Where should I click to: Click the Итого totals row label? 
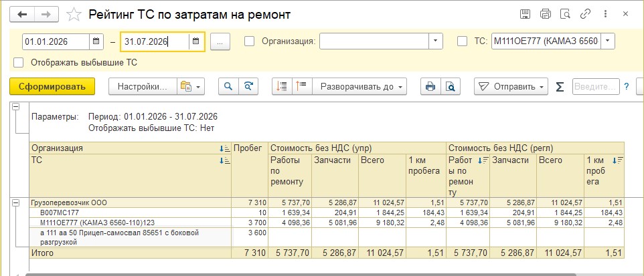(43, 253)
